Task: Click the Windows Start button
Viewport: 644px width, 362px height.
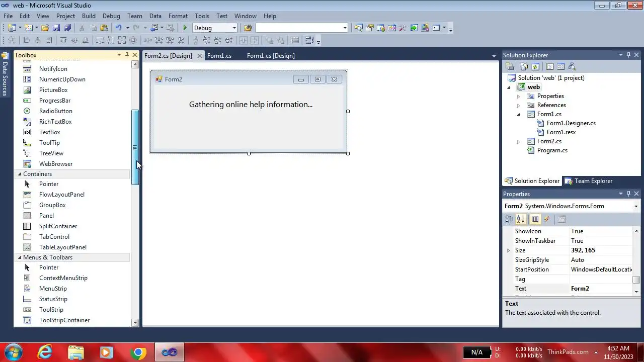Action: [13, 352]
